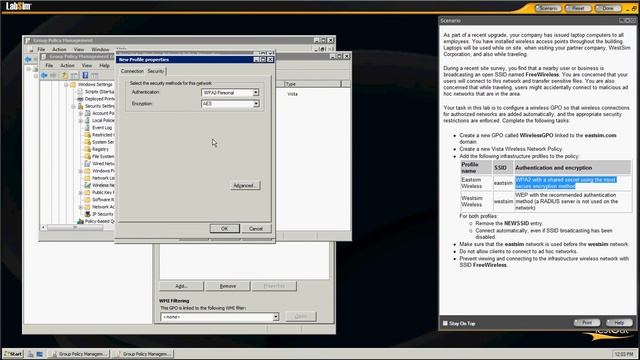Select Policy-based QoS icon

pyautogui.click(x=80, y=221)
